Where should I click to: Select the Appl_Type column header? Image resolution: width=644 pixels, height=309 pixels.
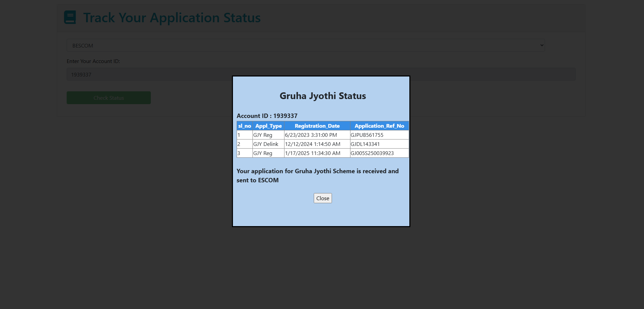[268, 126]
